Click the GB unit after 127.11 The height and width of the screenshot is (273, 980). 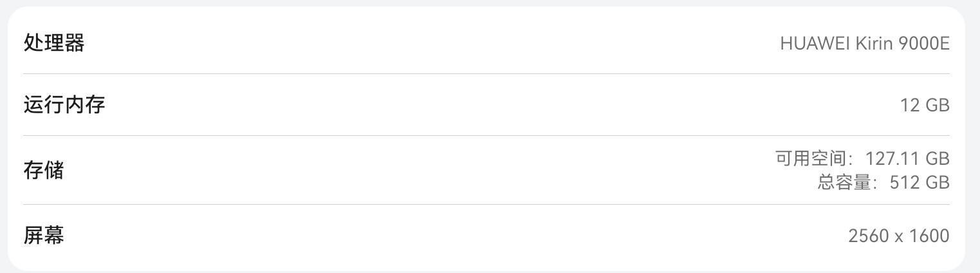pyautogui.click(x=938, y=158)
